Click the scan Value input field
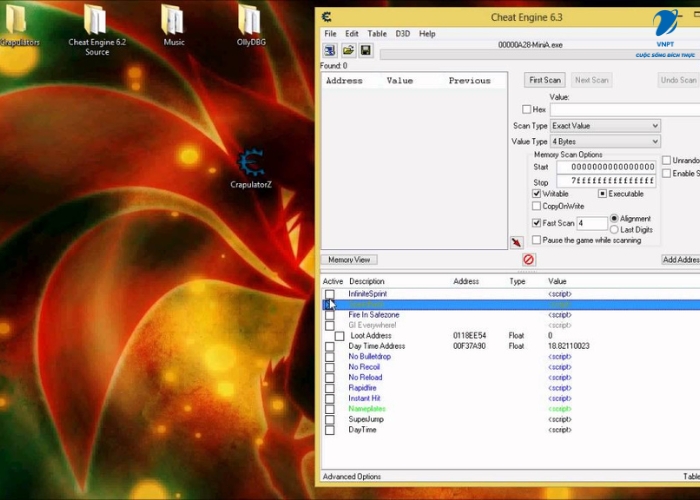The height and width of the screenshot is (500, 700). pyautogui.click(x=625, y=109)
